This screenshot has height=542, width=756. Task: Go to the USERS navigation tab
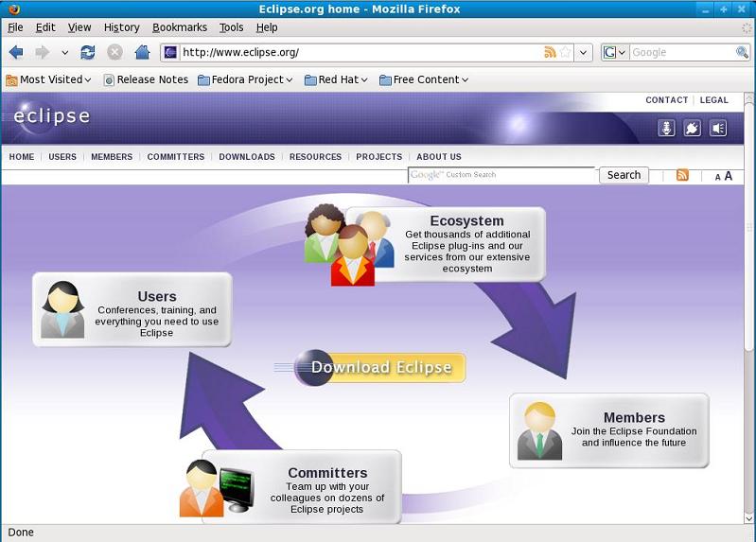coord(62,157)
